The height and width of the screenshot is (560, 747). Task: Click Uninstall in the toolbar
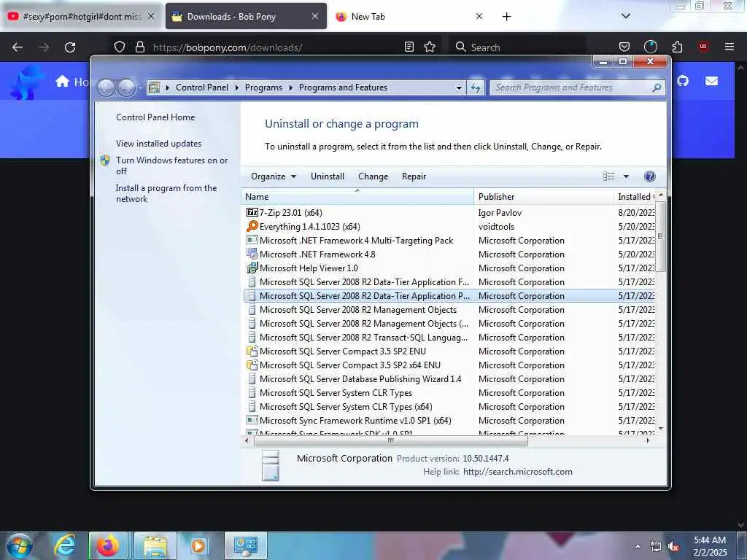(328, 176)
